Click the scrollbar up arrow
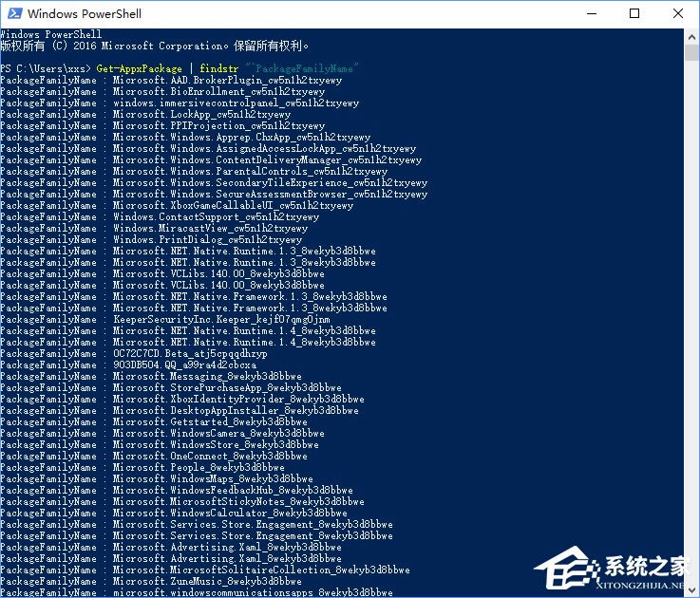Viewport: 700px width, 598px height. click(x=691, y=37)
